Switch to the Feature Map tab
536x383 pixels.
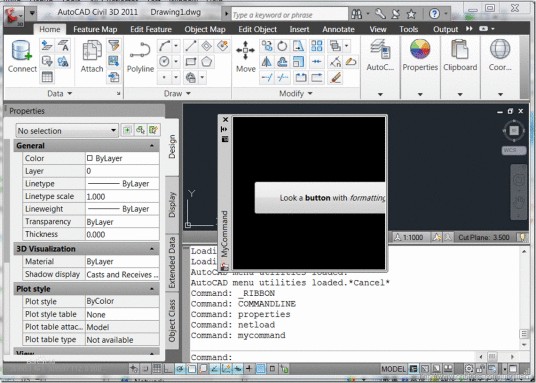(95, 29)
